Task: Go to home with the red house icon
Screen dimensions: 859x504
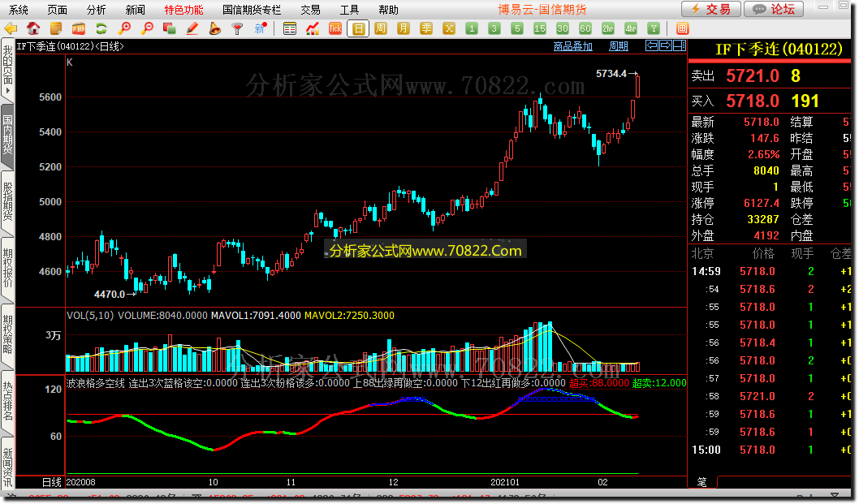Action: tap(33, 28)
